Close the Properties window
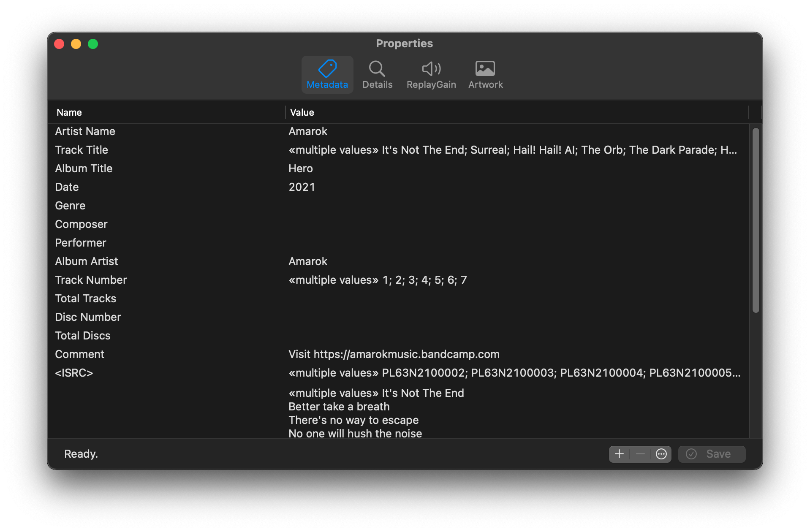The height and width of the screenshot is (532, 810). (59, 44)
